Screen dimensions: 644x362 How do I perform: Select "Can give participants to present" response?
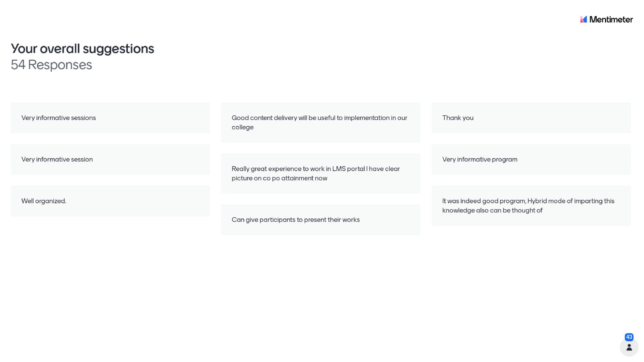(320, 220)
